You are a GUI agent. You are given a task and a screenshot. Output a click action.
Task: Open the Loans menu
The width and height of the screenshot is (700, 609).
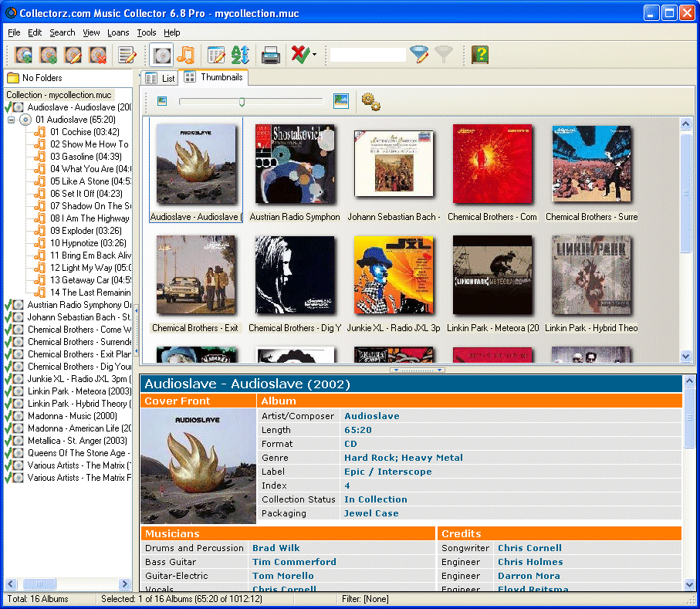[x=118, y=32]
